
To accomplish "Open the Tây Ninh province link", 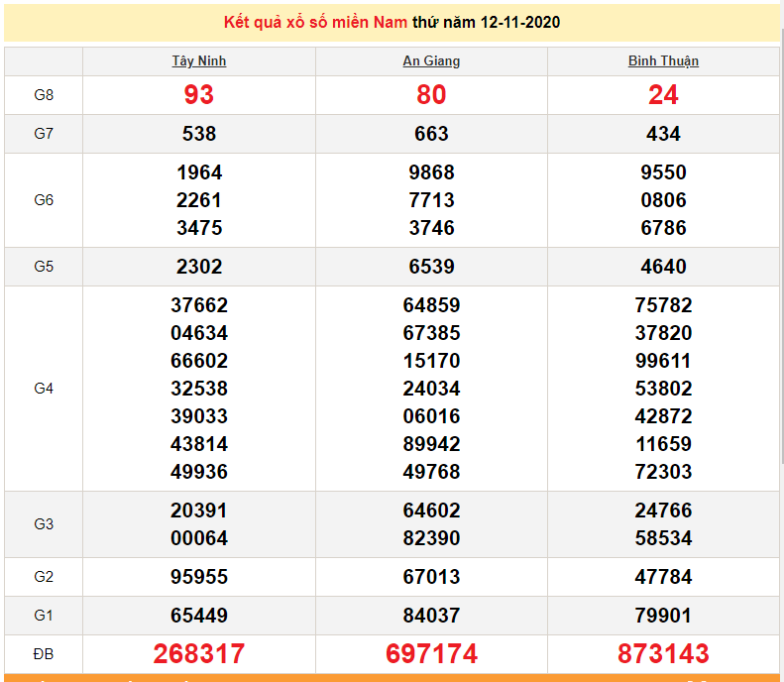I will click(x=199, y=61).
